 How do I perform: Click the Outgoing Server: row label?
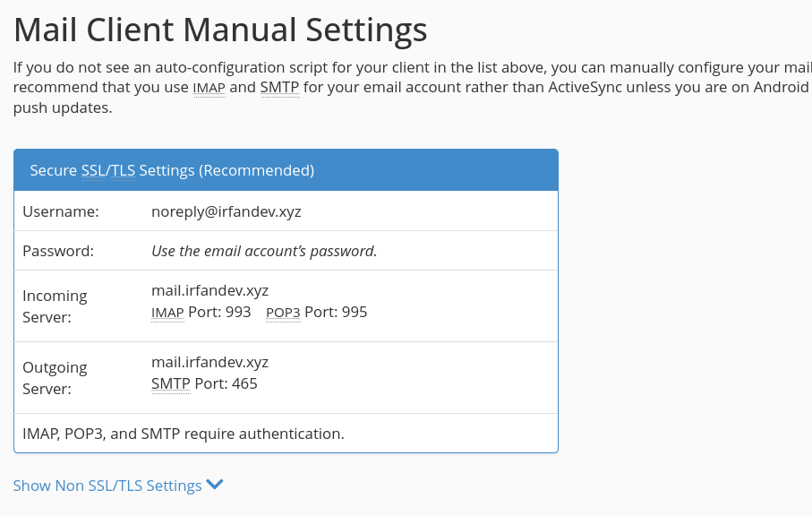tap(55, 378)
